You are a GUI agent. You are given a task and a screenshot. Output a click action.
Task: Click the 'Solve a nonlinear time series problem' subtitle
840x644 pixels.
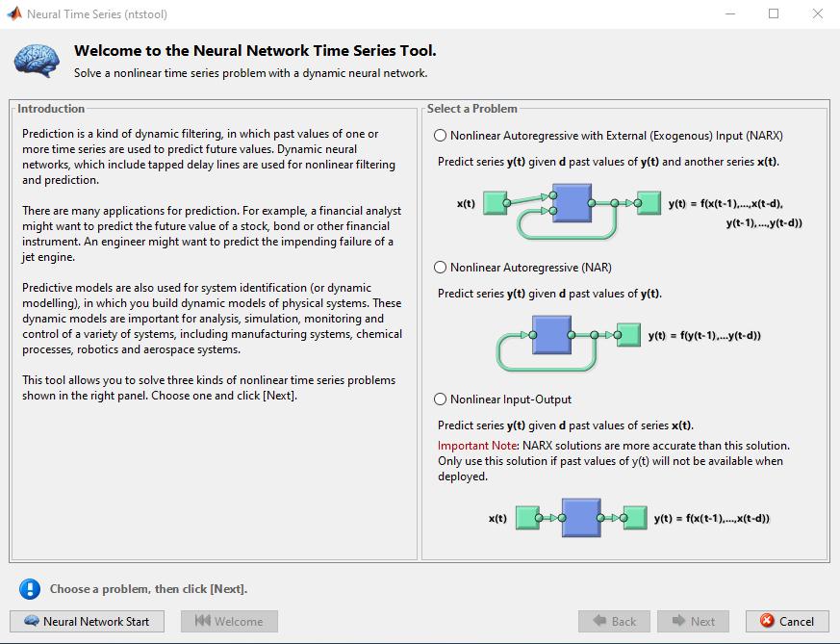click(x=251, y=73)
